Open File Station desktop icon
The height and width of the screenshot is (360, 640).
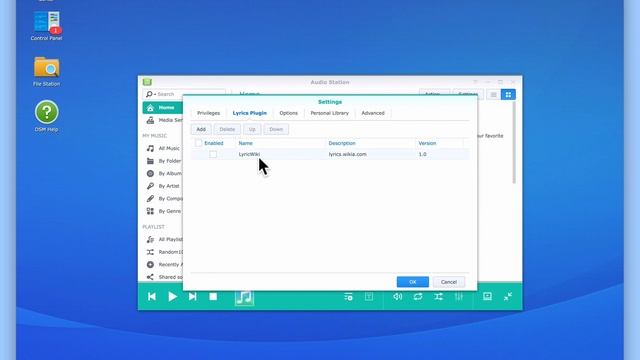[47, 71]
